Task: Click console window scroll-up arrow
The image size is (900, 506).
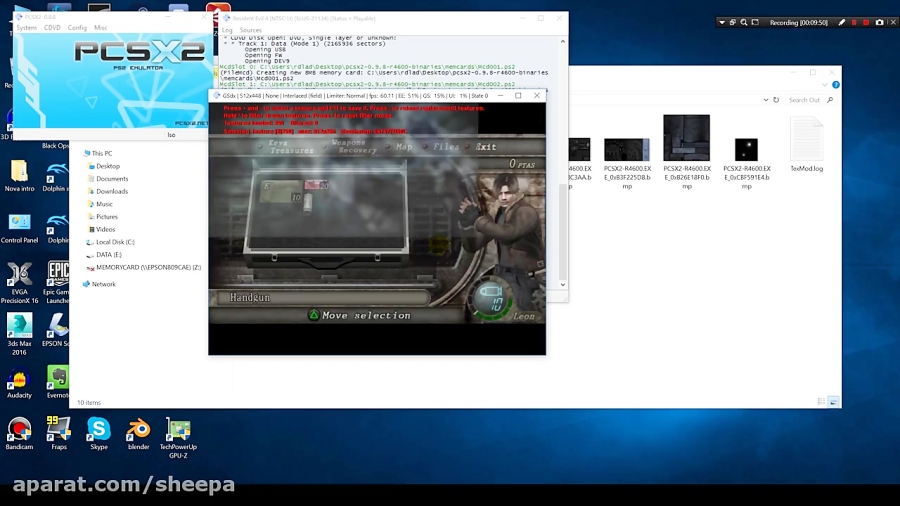Action: (562, 42)
